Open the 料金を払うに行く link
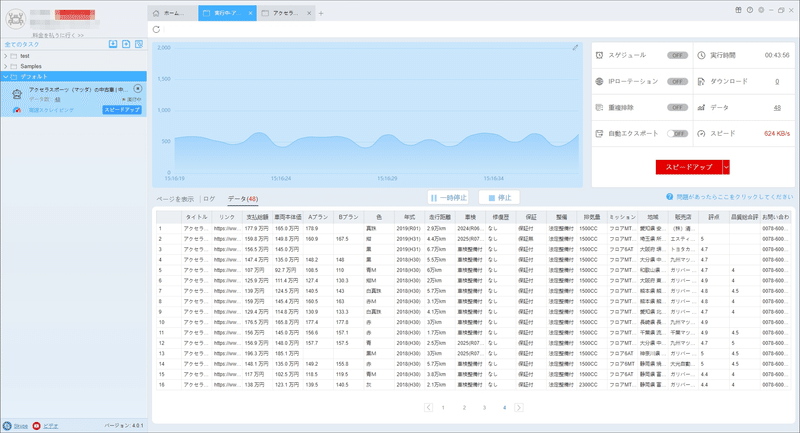800x433 pixels. click(x=58, y=35)
